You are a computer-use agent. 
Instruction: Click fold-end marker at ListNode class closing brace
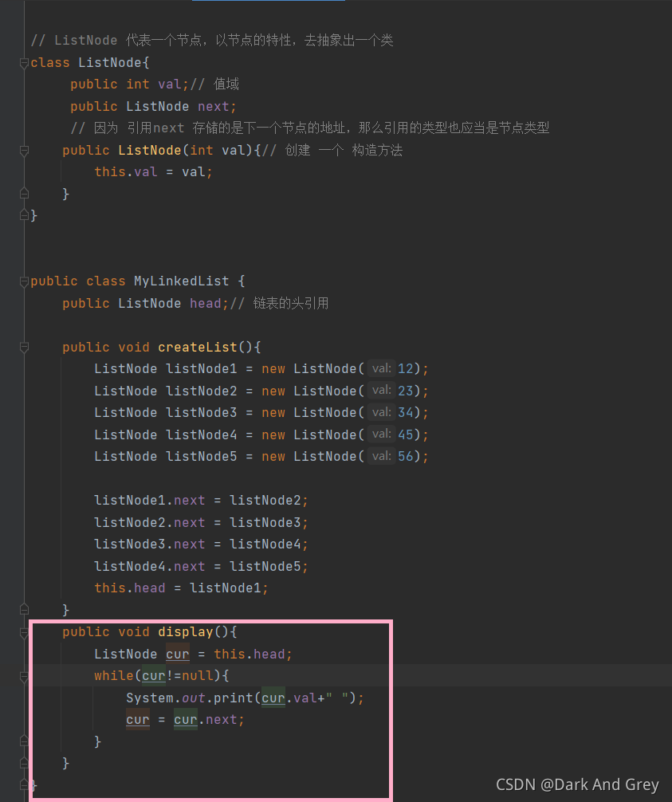tap(24, 215)
